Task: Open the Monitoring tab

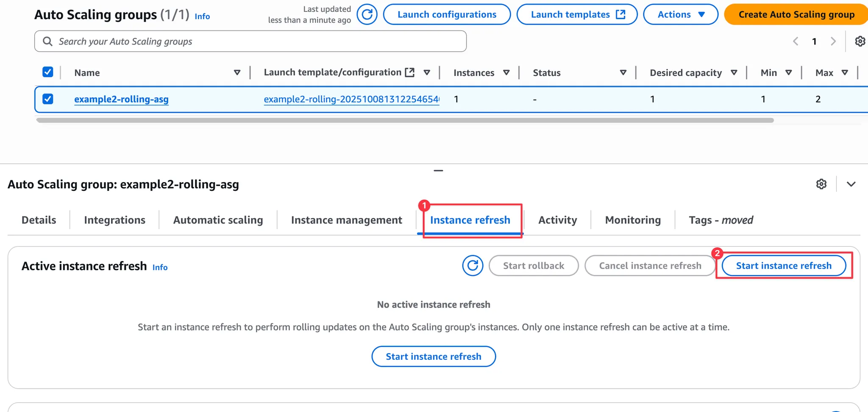Action: coord(633,220)
